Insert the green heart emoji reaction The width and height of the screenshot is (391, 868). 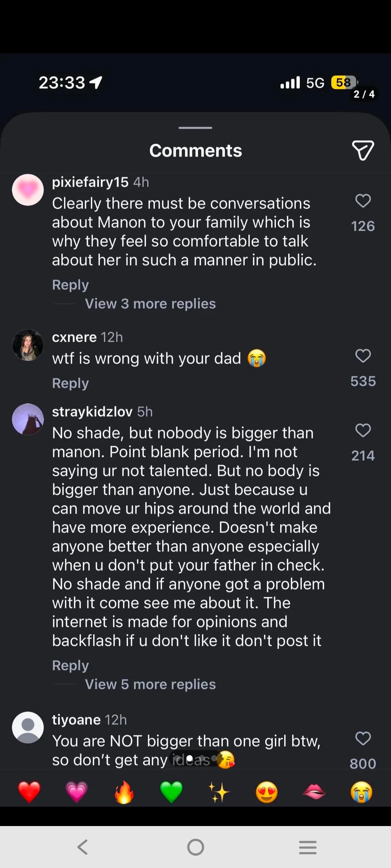point(171,792)
